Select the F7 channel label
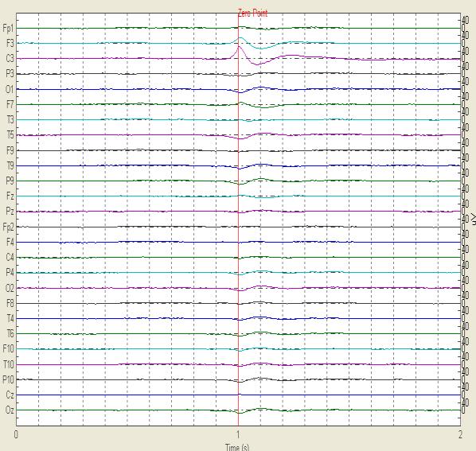Image resolution: width=476 pixels, height=451 pixels. point(10,104)
